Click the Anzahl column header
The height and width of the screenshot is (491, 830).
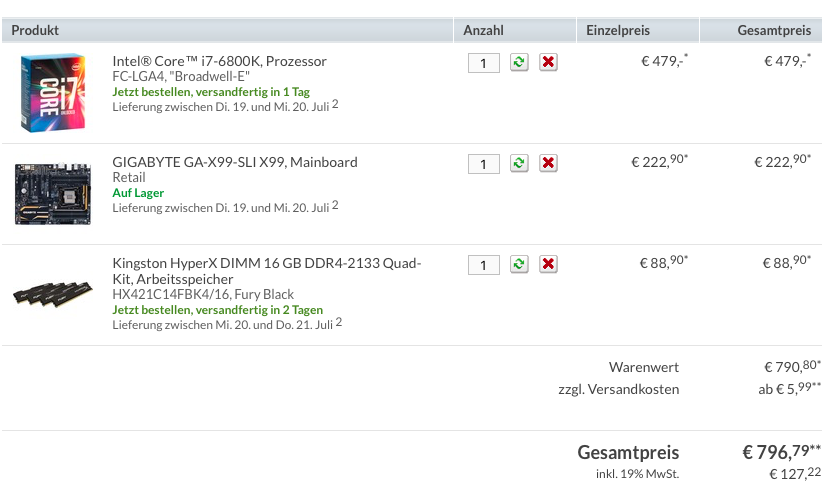click(483, 30)
